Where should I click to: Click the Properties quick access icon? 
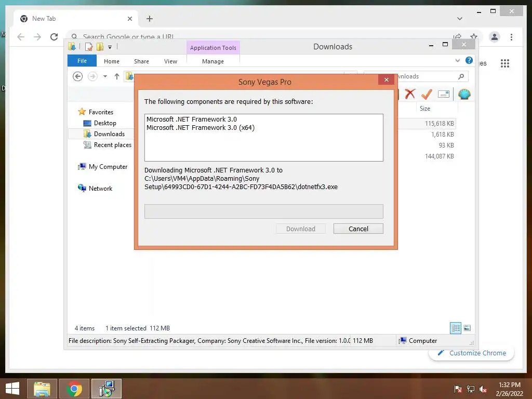pos(88,46)
